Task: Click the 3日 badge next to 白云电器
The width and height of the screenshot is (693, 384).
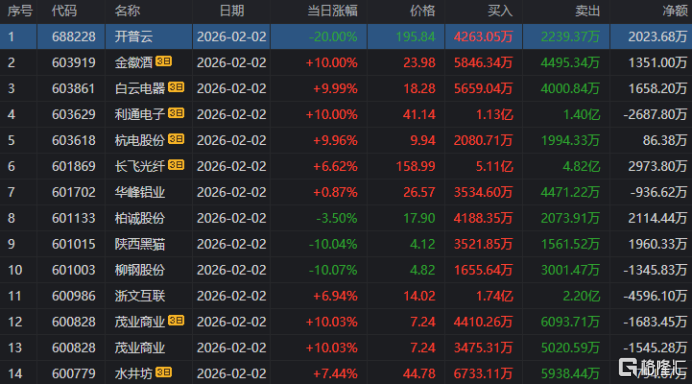Action: (176, 87)
